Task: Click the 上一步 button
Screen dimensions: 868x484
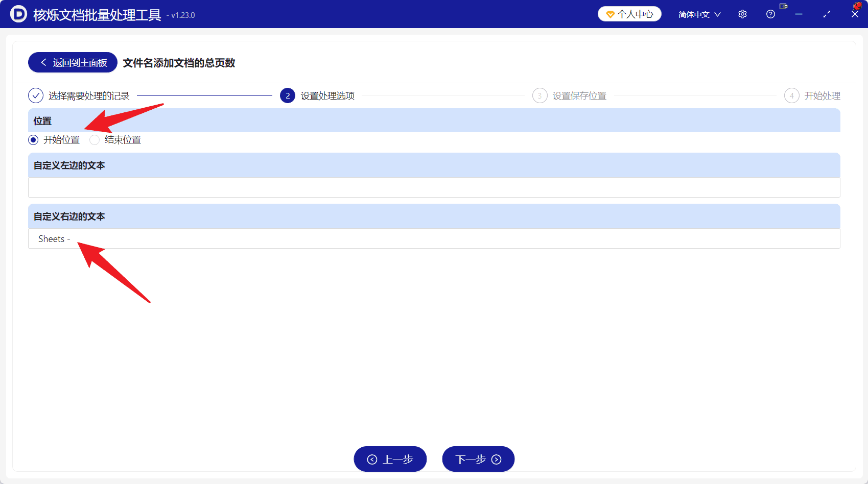Action: [x=390, y=459]
